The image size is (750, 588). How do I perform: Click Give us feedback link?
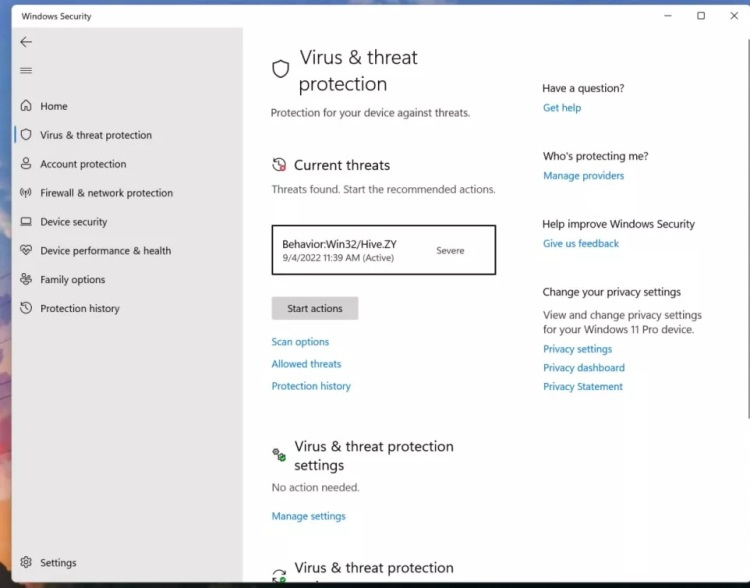tap(581, 244)
